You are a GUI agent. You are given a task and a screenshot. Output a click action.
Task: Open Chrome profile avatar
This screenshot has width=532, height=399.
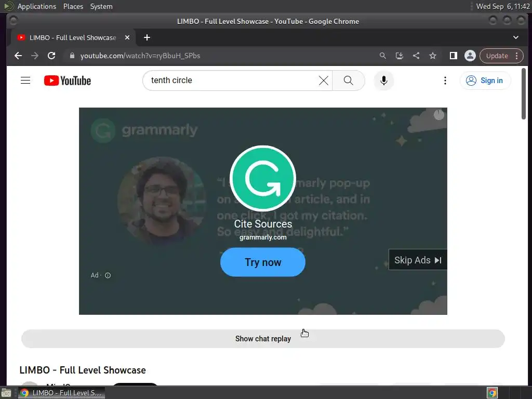(x=470, y=56)
